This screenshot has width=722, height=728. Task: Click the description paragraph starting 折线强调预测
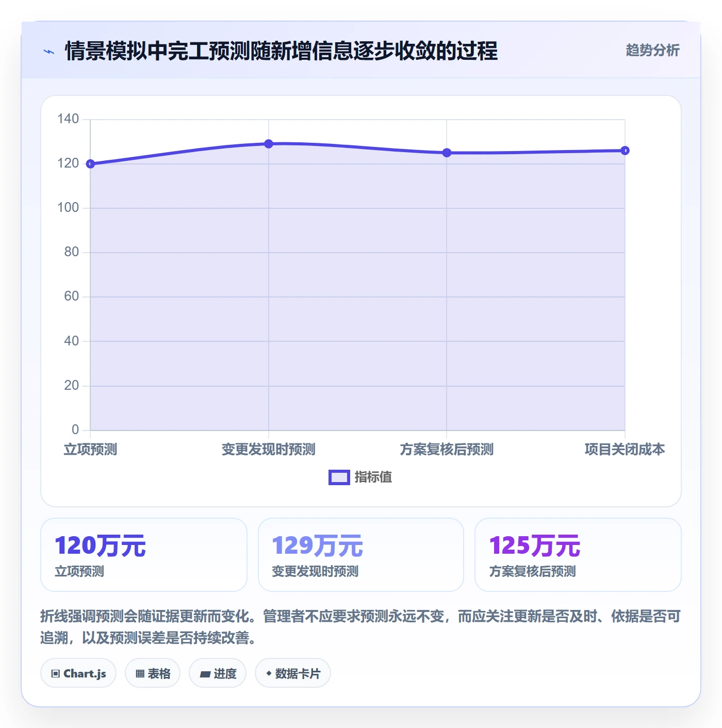[361, 627]
